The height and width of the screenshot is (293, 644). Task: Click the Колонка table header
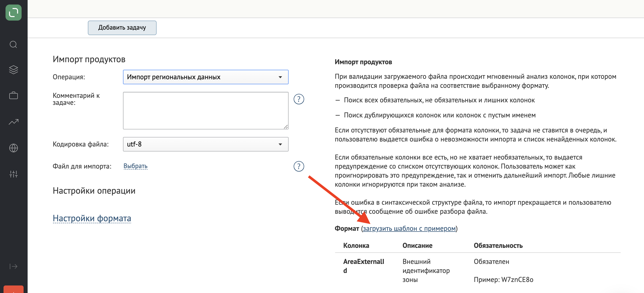pyautogui.click(x=356, y=246)
